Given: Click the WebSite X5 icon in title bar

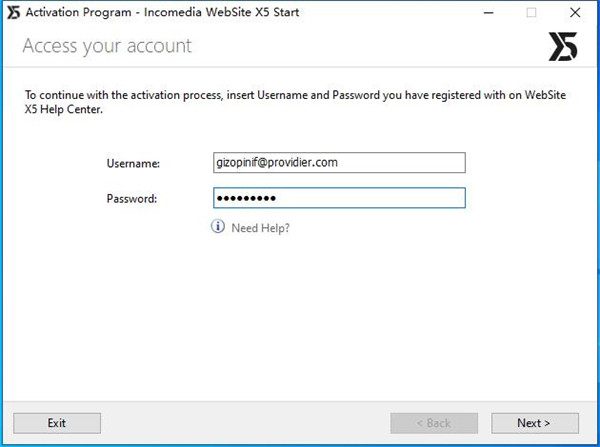Looking at the screenshot, I should coord(13,12).
